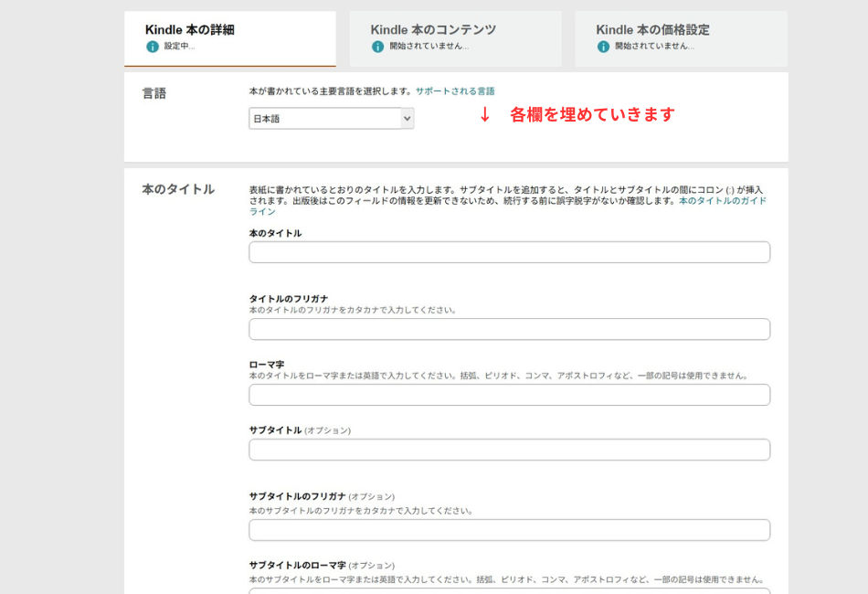Screen dimensions: 868x594
Task: Click the info icon beside 設定中 status
Action: click(152, 46)
